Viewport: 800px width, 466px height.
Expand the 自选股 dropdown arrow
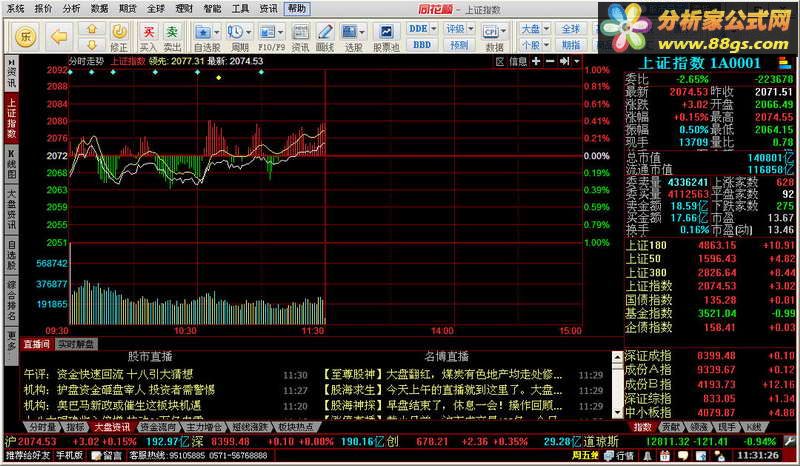click(217, 33)
